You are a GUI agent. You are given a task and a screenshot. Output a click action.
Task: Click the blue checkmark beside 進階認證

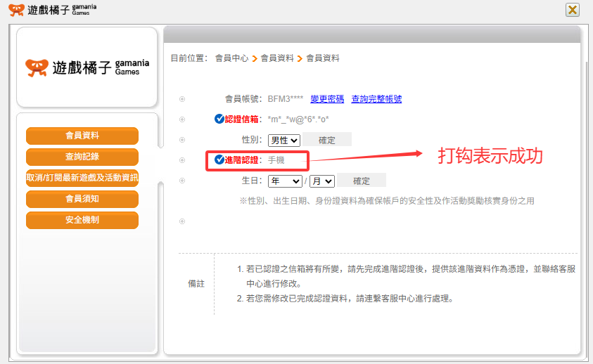219,160
